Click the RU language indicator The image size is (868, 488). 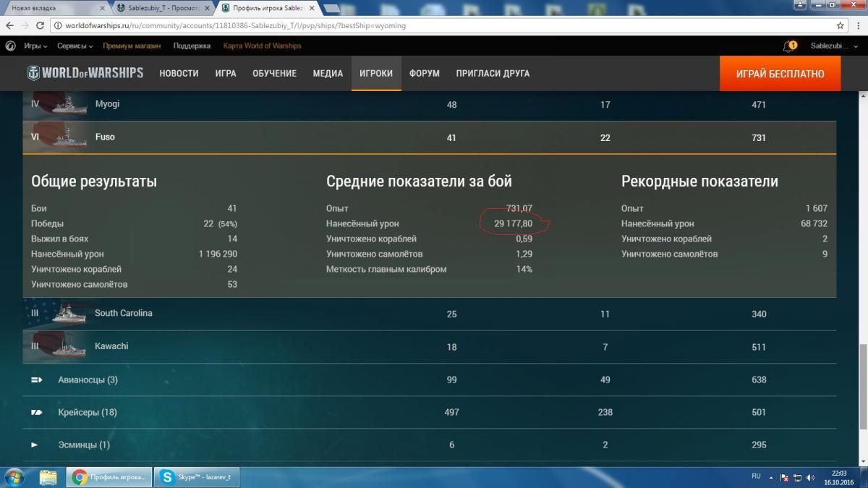(x=756, y=476)
